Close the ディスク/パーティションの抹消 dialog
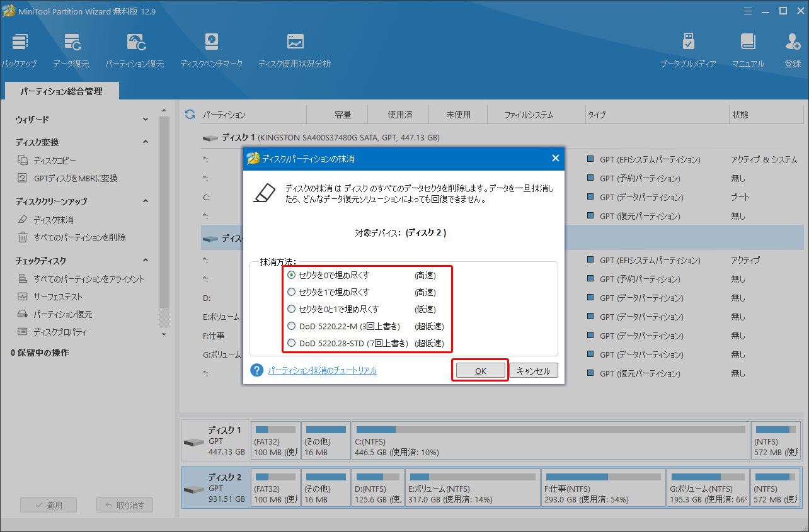 [x=555, y=159]
